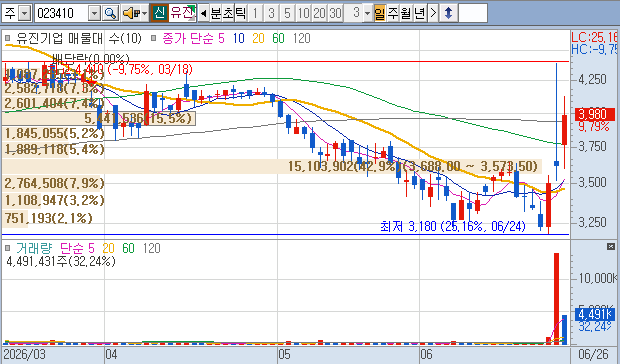Screen dimensions: 620x364
Task: Click the LC:25.16 indicator text
Action: point(594,37)
